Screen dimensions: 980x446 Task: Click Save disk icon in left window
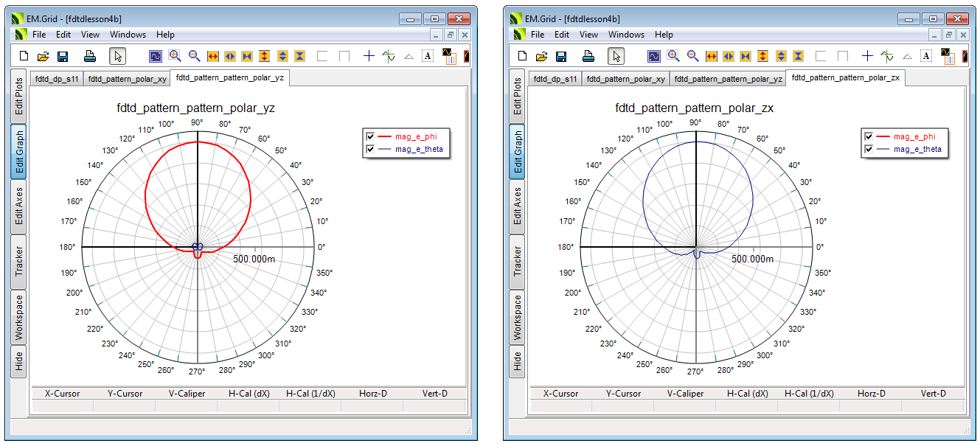click(63, 56)
